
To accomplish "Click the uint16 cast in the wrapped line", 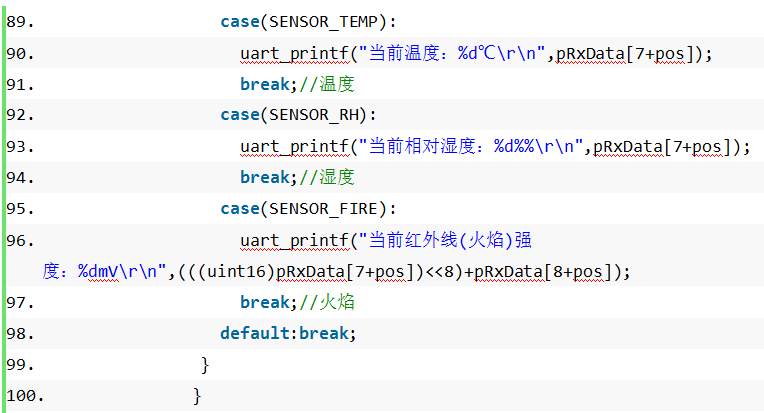I will (236, 271).
